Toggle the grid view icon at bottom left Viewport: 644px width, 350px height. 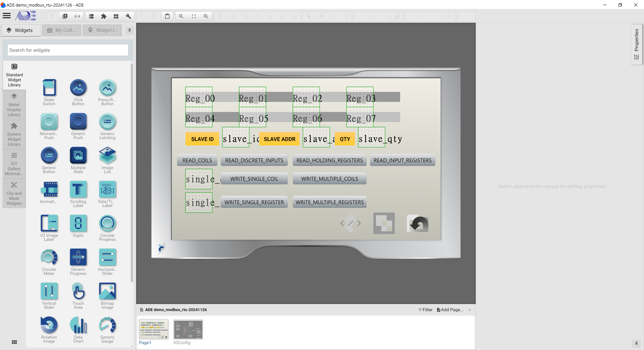(14, 342)
